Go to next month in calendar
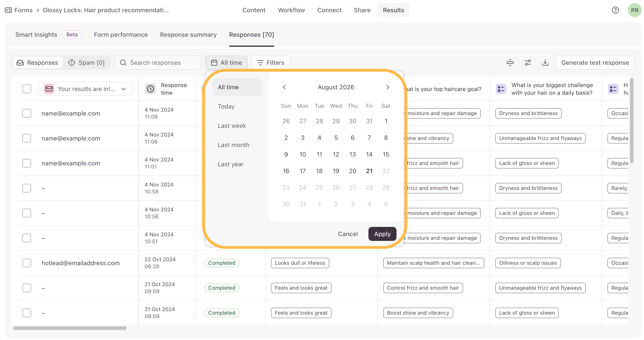The width and height of the screenshot is (644, 340). [x=388, y=87]
